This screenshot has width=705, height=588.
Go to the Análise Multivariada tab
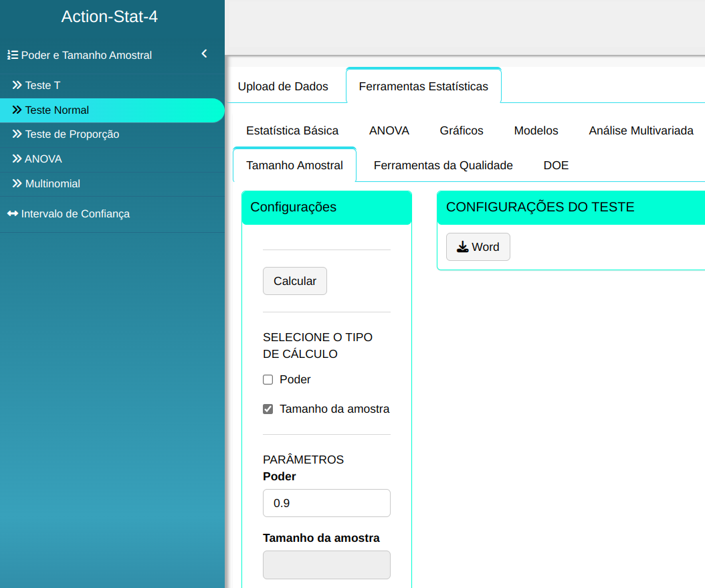pyautogui.click(x=641, y=130)
